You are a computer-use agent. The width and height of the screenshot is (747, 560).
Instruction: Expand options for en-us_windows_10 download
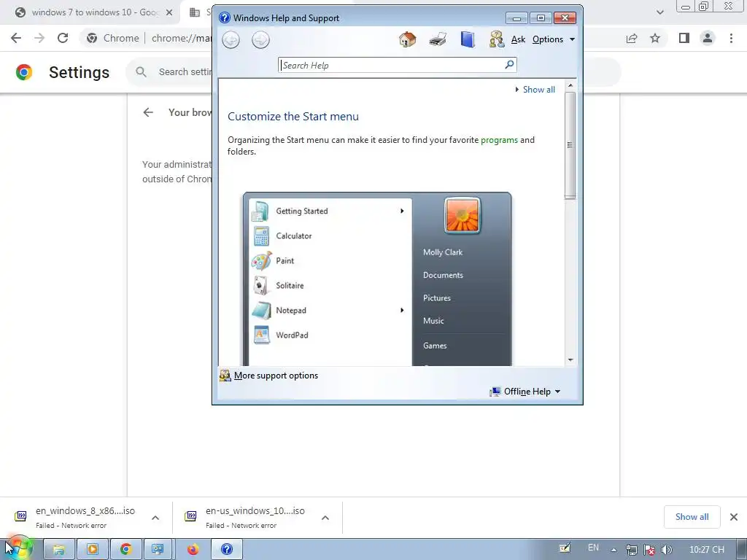click(x=325, y=518)
